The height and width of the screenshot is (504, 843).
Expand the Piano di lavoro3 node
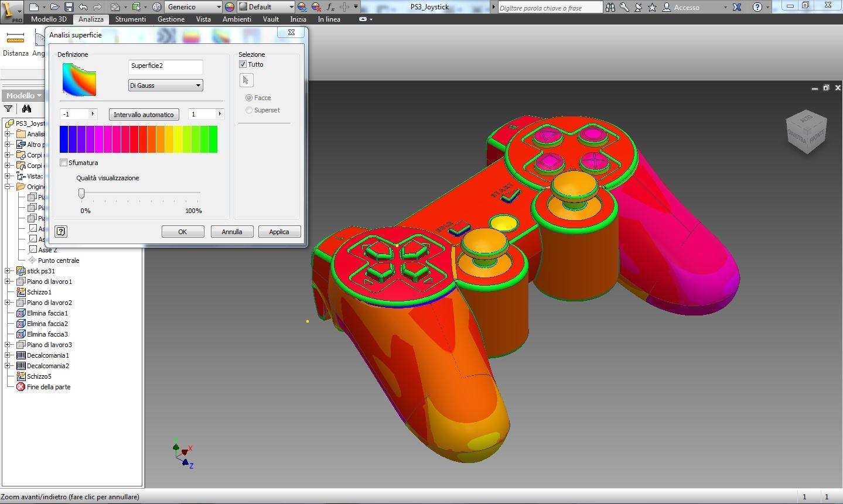[8, 345]
